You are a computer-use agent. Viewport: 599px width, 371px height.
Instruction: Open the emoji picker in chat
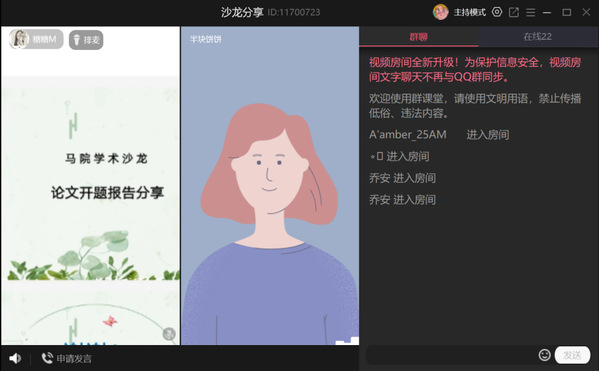click(x=544, y=355)
